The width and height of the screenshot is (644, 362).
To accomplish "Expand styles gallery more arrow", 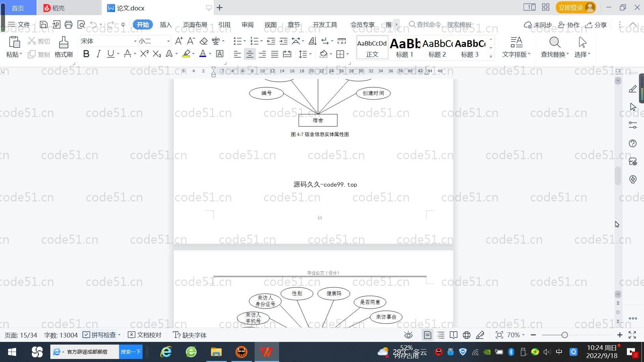I will [x=491, y=56].
